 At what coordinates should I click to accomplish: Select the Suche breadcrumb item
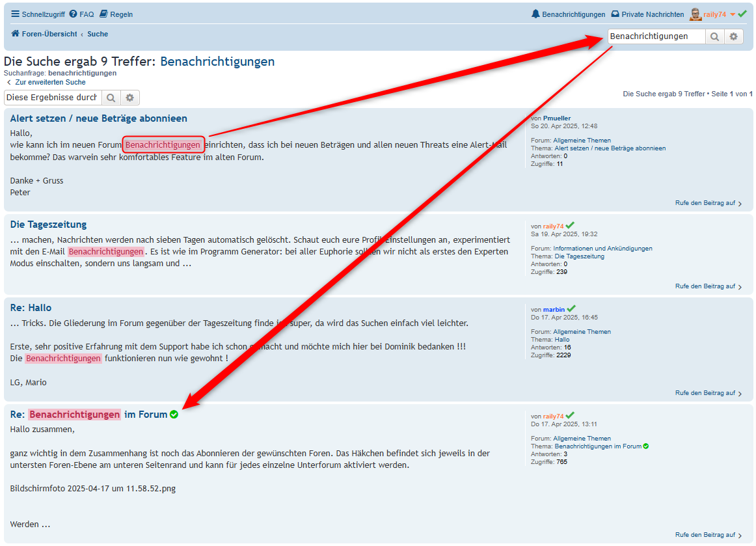click(x=98, y=34)
